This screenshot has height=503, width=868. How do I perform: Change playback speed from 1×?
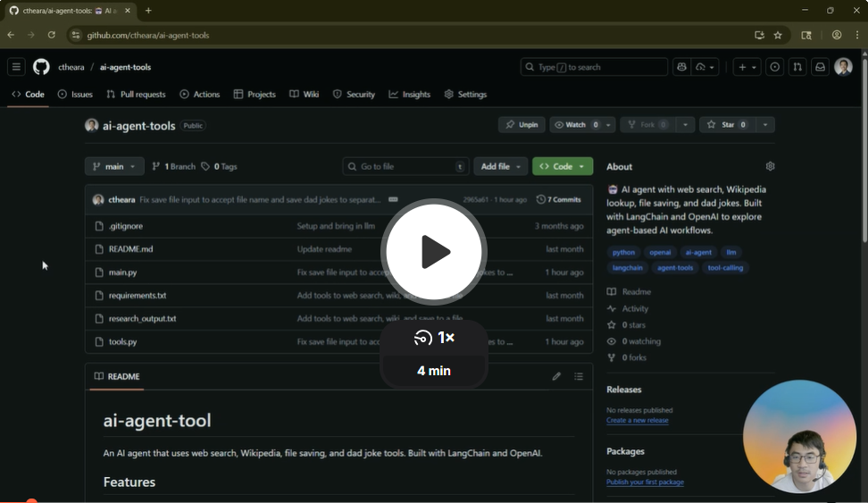pyautogui.click(x=435, y=338)
